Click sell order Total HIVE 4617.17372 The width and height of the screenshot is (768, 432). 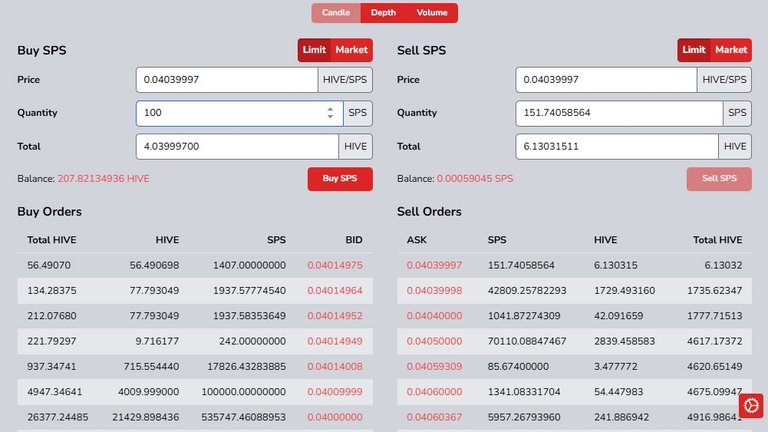(715, 341)
